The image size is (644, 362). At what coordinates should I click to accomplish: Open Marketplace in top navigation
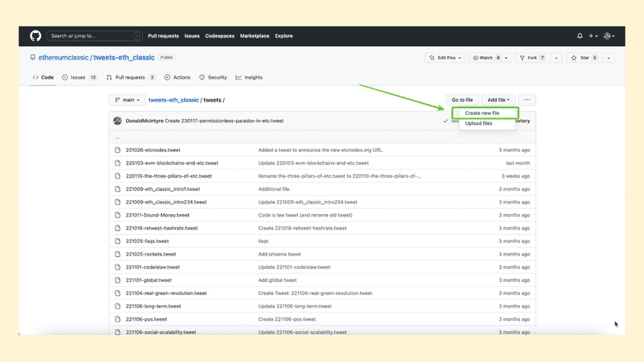[253, 36]
